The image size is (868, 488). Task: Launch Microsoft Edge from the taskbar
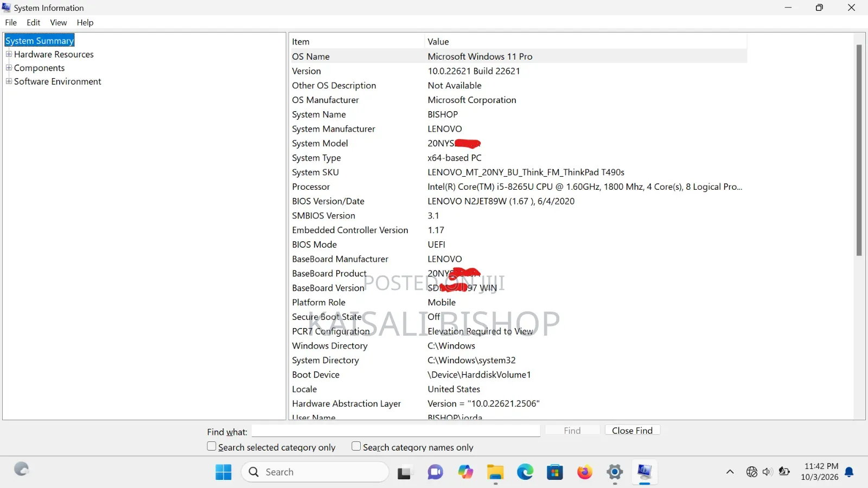[525, 472]
